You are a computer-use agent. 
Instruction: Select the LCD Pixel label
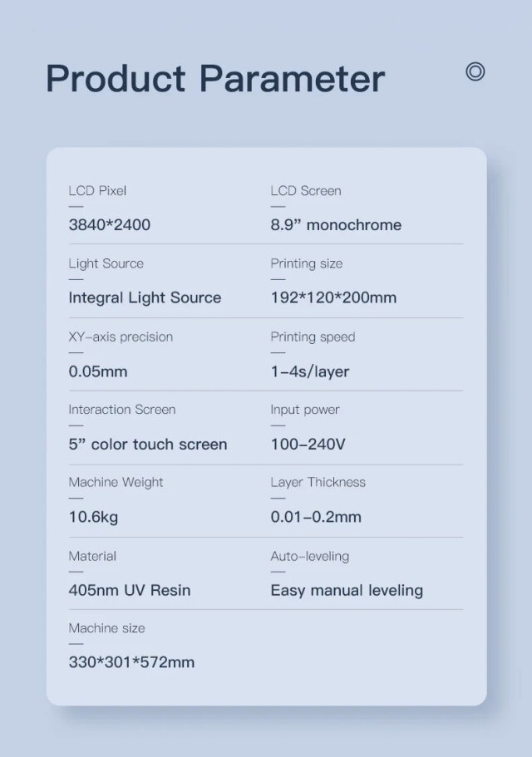(97, 190)
